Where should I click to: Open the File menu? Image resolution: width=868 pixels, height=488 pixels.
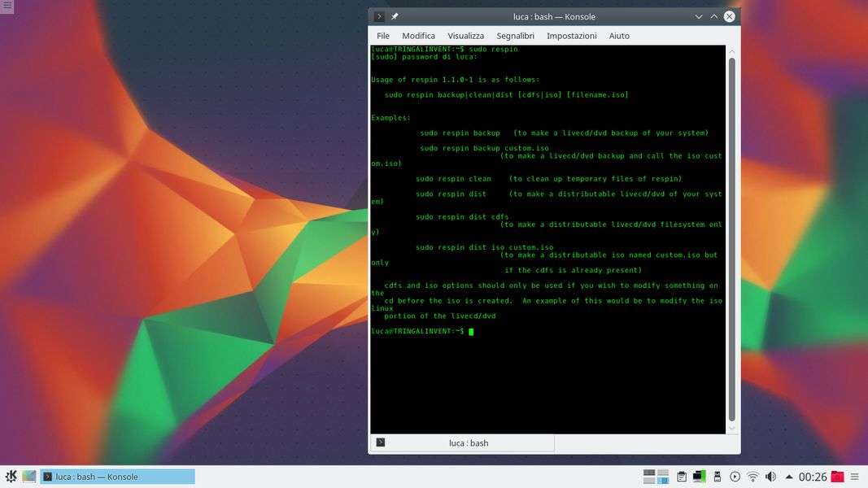pos(383,36)
